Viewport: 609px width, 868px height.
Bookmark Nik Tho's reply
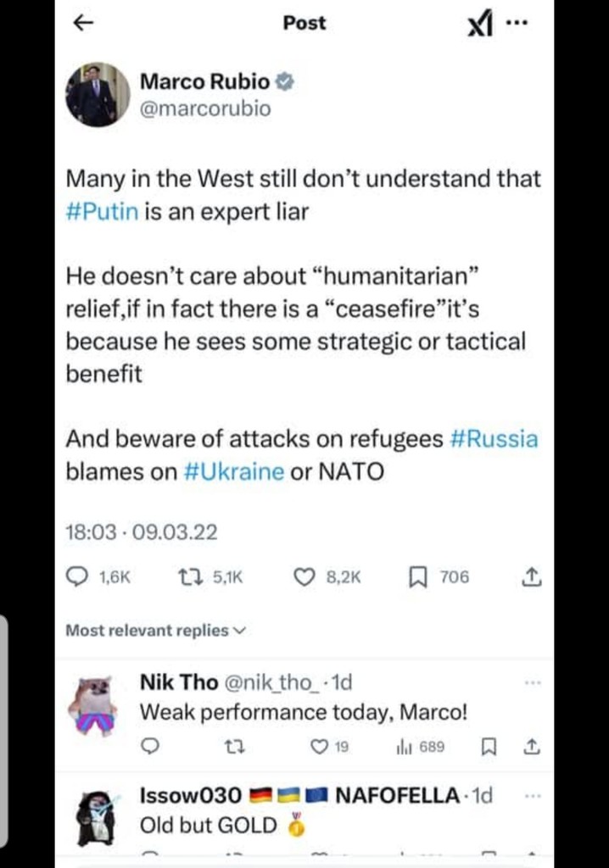click(488, 747)
